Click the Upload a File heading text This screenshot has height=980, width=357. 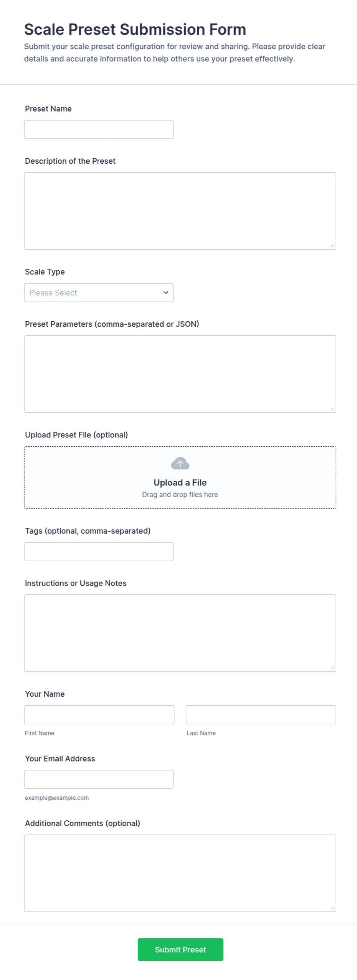coord(180,482)
